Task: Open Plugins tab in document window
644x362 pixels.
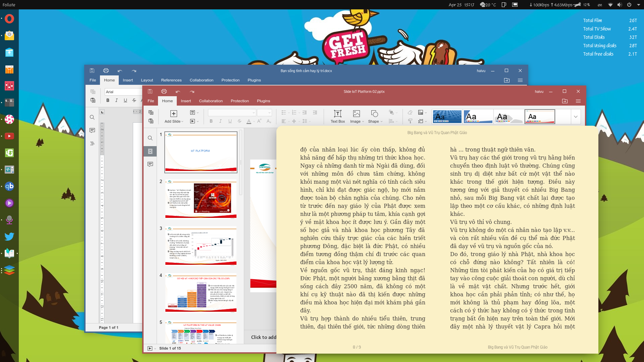Action: (x=254, y=80)
